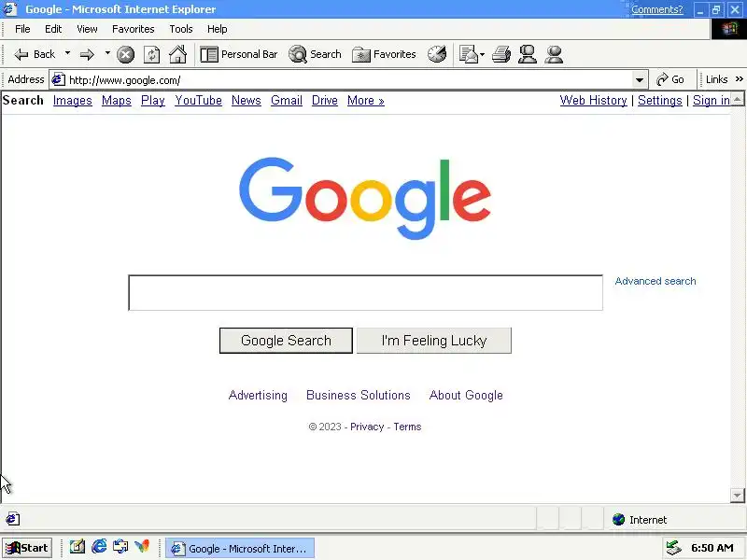Click the Google logo

pyautogui.click(x=365, y=198)
